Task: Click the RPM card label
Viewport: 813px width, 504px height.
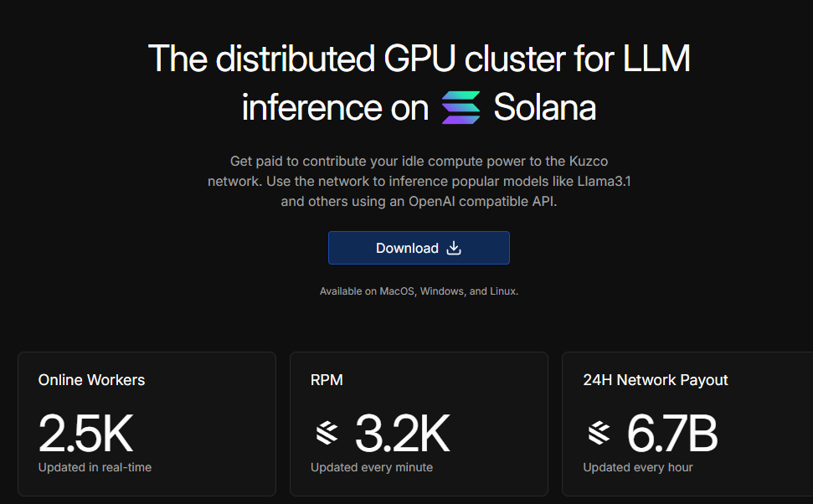Action: (x=327, y=380)
